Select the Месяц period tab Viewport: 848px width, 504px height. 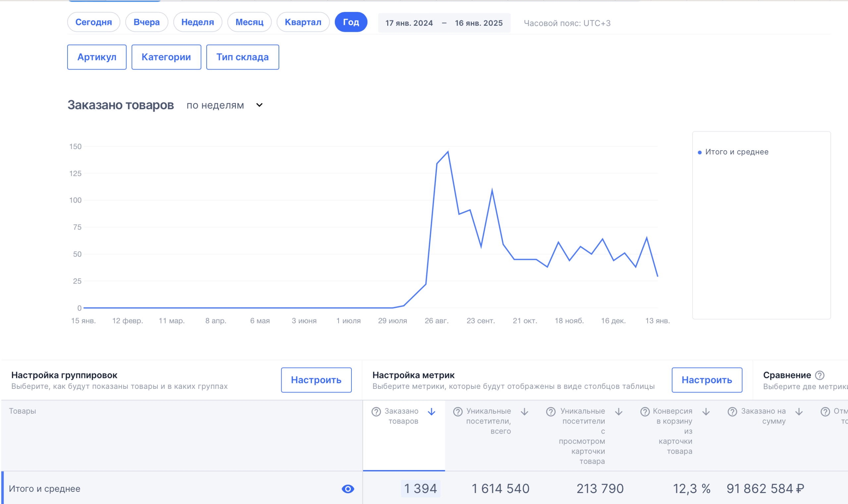coord(249,22)
